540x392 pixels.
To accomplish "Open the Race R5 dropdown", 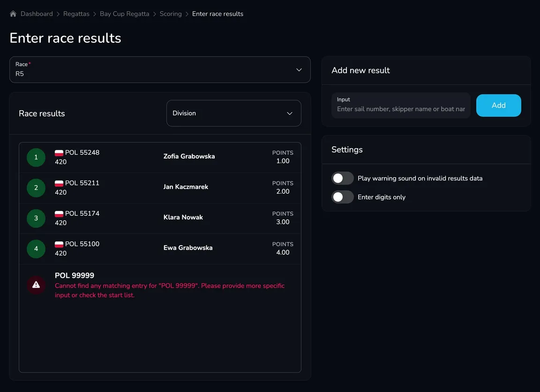I will point(160,69).
